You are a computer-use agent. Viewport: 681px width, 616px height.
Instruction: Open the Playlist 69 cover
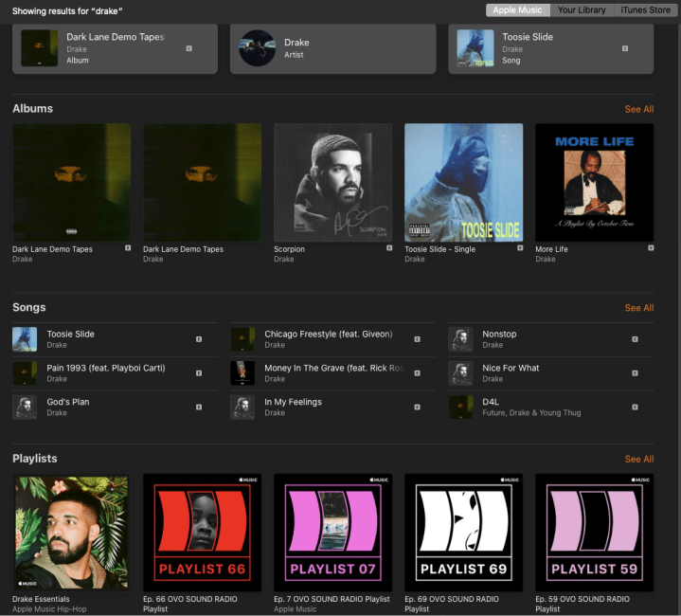coord(464,533)
